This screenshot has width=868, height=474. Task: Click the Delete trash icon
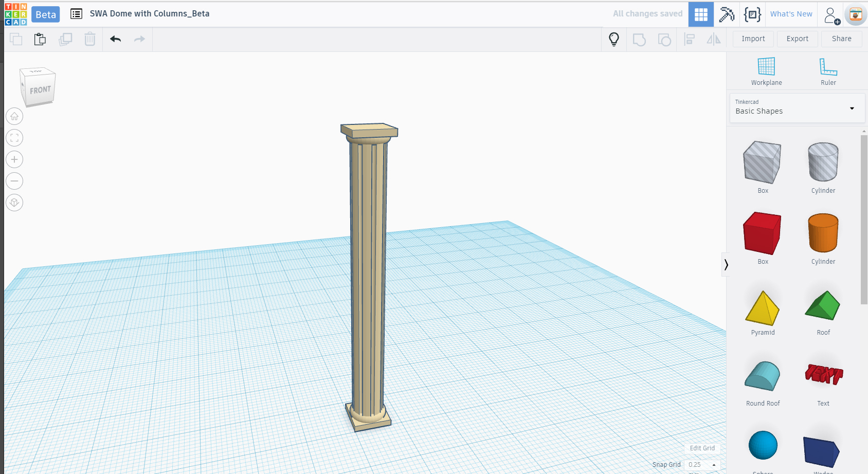[x=90, y=39]
